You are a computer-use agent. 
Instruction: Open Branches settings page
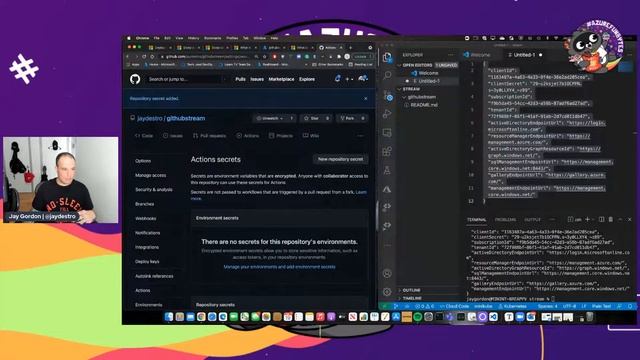(144, 204)
